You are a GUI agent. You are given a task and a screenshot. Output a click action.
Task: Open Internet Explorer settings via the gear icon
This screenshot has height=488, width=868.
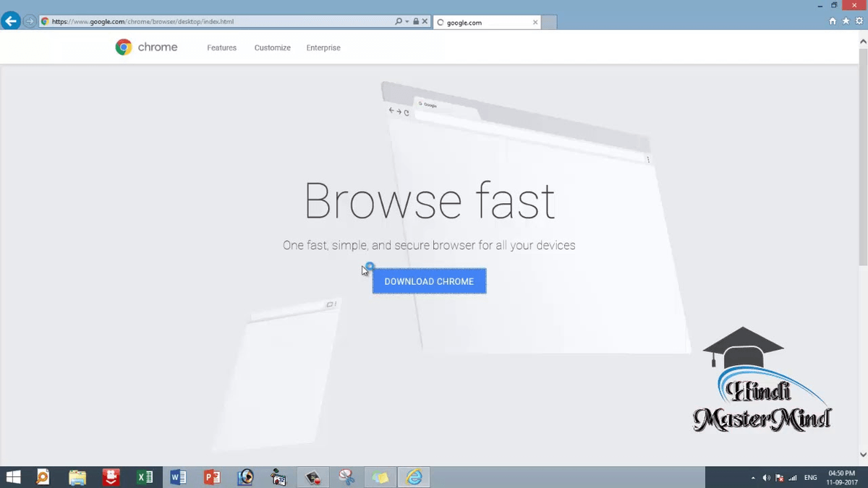859,21
